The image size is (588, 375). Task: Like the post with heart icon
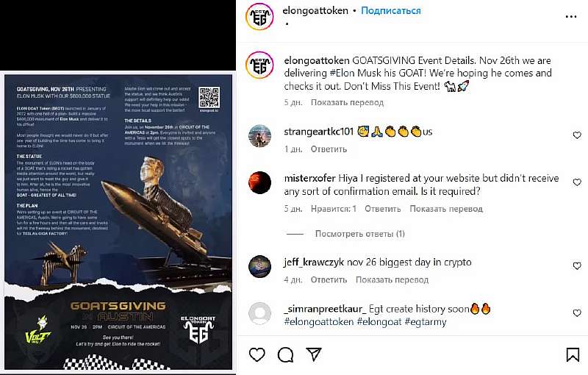click(257, 354)
